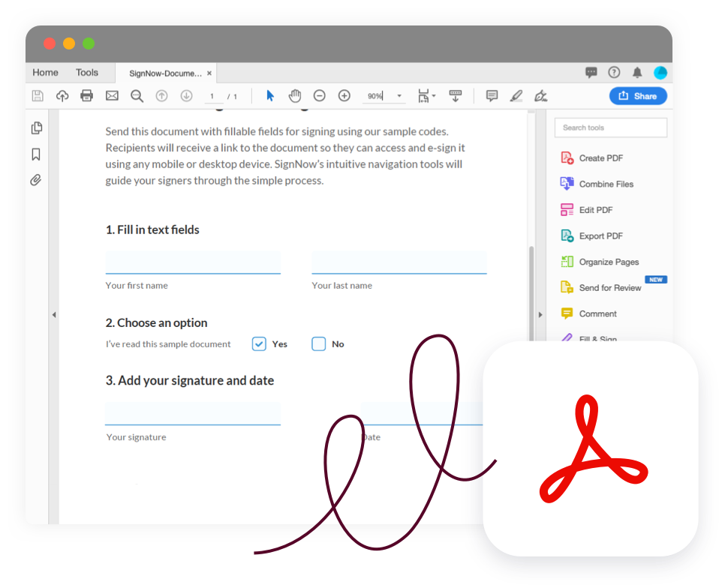Screen dimensions: 722x588
Task: Zoom out with minus icon
Action: tap(320, 96)
